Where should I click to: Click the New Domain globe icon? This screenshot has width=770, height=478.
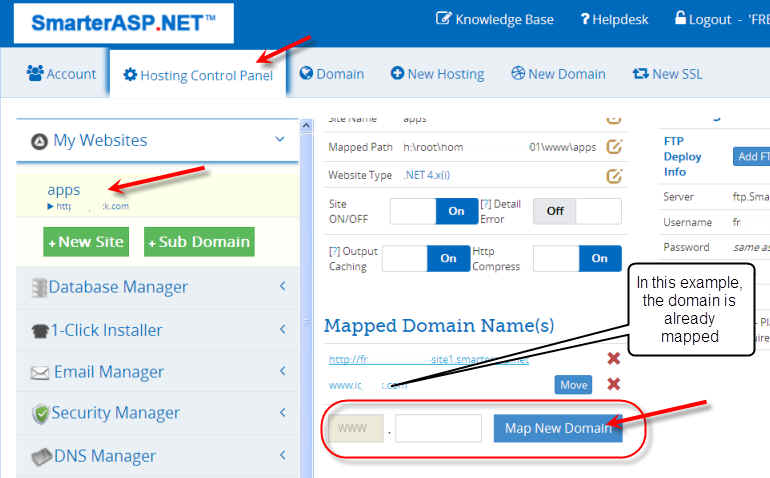point(518,73)
